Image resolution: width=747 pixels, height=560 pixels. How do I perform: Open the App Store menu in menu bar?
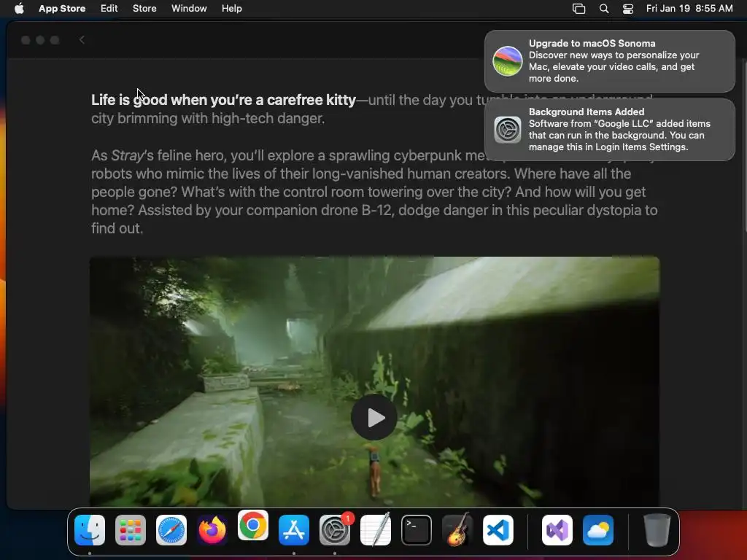62,8
